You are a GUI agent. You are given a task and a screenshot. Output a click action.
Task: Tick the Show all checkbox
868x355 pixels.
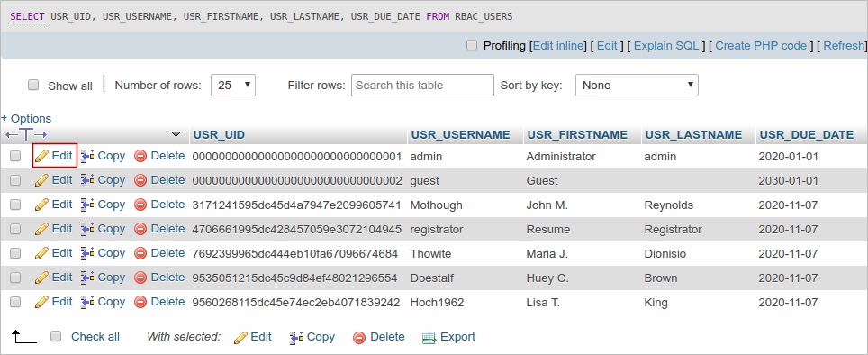tap(34, 86)
